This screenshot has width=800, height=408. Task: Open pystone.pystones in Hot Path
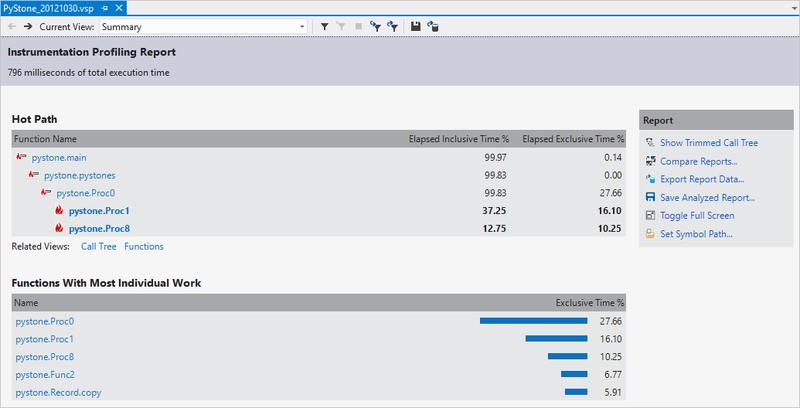[x=80, y=175]
